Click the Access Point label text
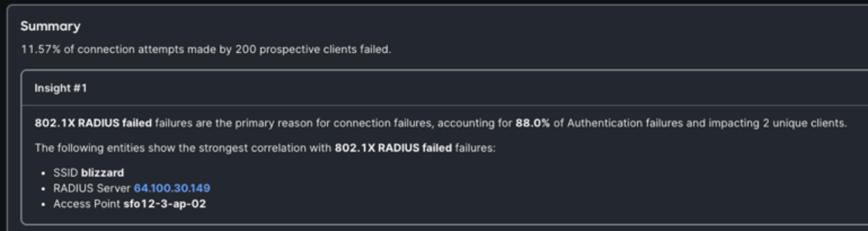 pyautogui.click(x=87, y=204)
